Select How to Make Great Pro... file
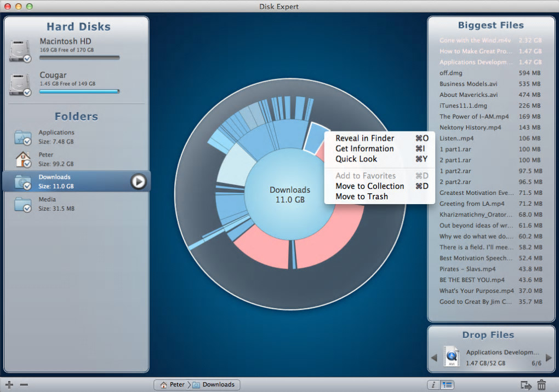Image resolution: width=559 pixels, height=392 pixels. (x=490, y=51)
